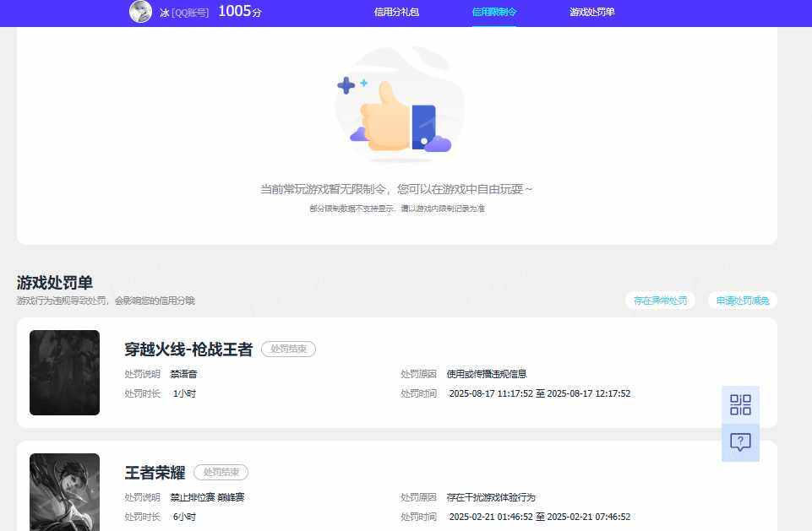Open the QR code icon panel
This screenshot has height=531, width=812.
[x=740, y=404]
